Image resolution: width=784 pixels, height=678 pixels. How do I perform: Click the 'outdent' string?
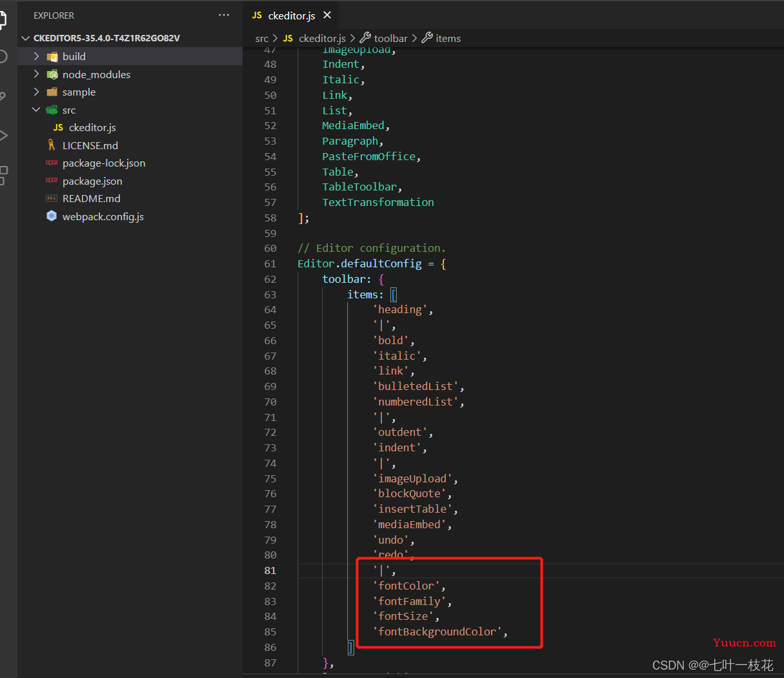[x=400, y=432]
